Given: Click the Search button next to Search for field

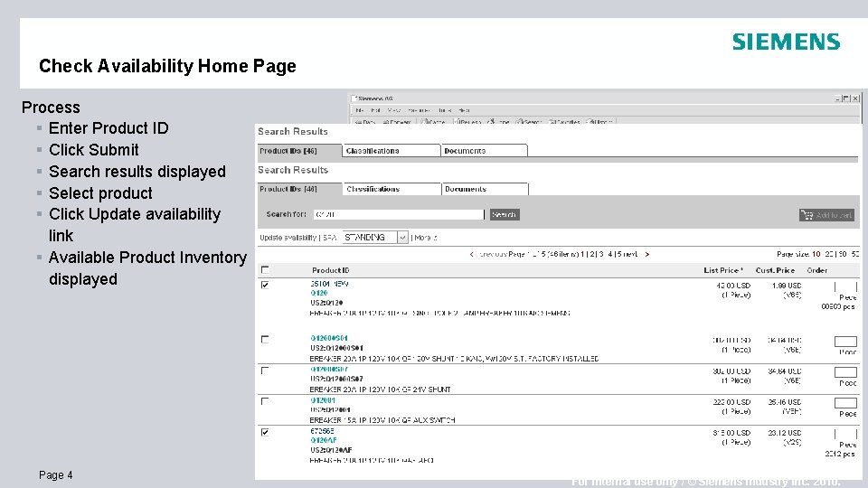Looking at the screenshot, I should pyautogui.click(x=505, y=214).
